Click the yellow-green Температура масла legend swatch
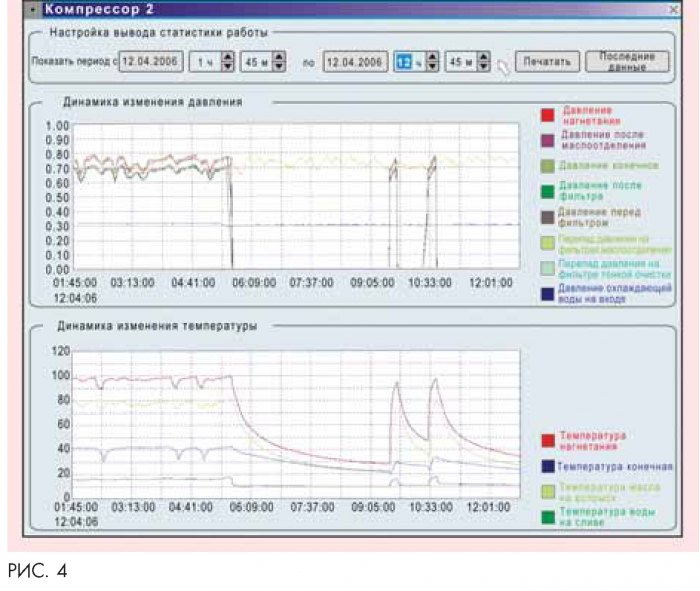Screen dimensions: 700x591 (546, 491)
